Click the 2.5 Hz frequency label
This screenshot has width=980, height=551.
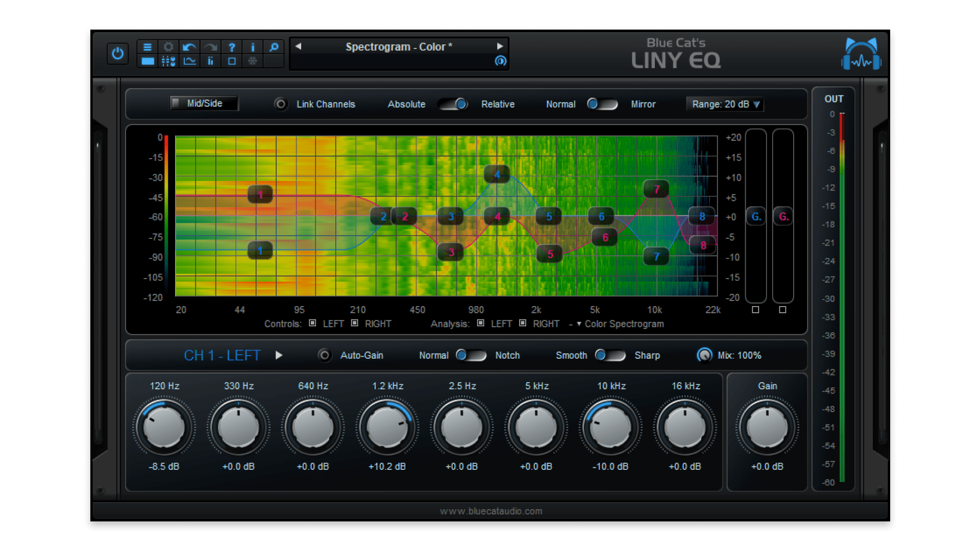tap(462, 386)
